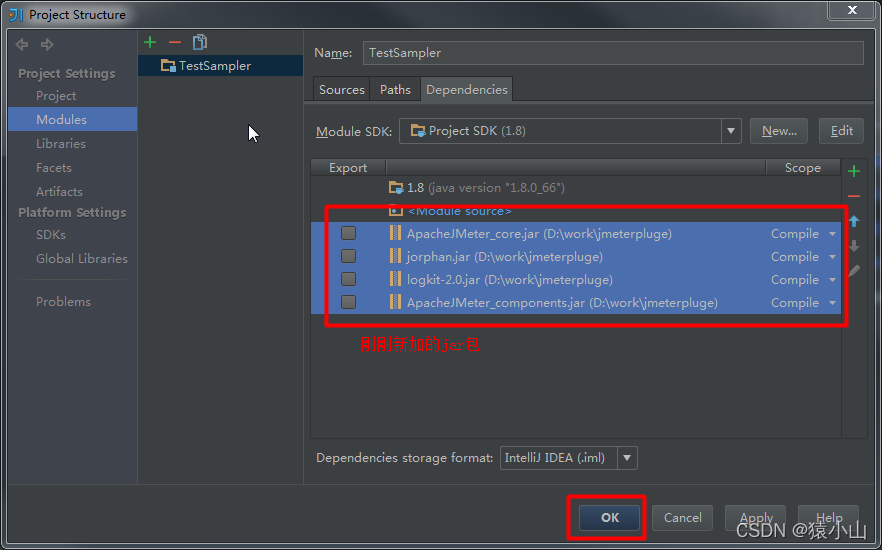The width and height of the screenshot is (882, 550).
Task: Select ApacheJMeter_components.jar dependency row text
Action: [x=562, y=303]
